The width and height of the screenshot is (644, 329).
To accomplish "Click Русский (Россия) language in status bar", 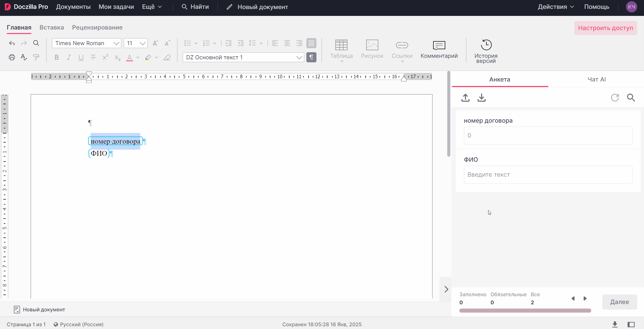I will 79,324.
